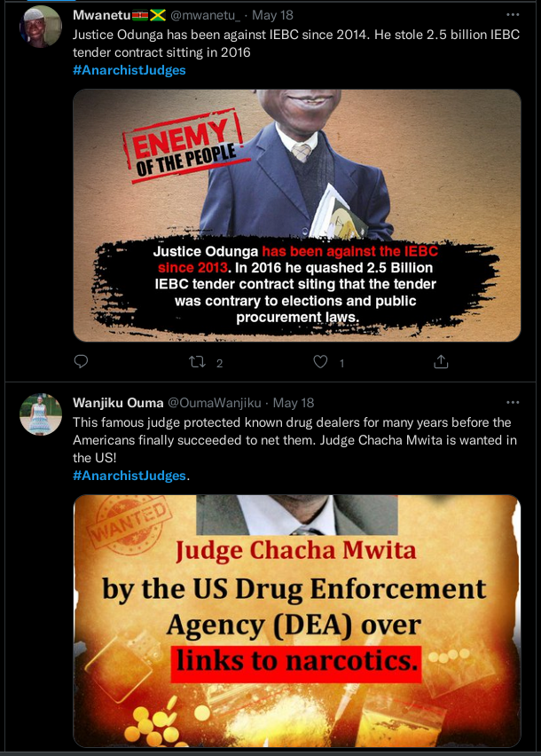This screenshot has width=541, height=756.
Task: Open the more options menu on Mwanetu's tweet
Action: click(x=513, y=15)
